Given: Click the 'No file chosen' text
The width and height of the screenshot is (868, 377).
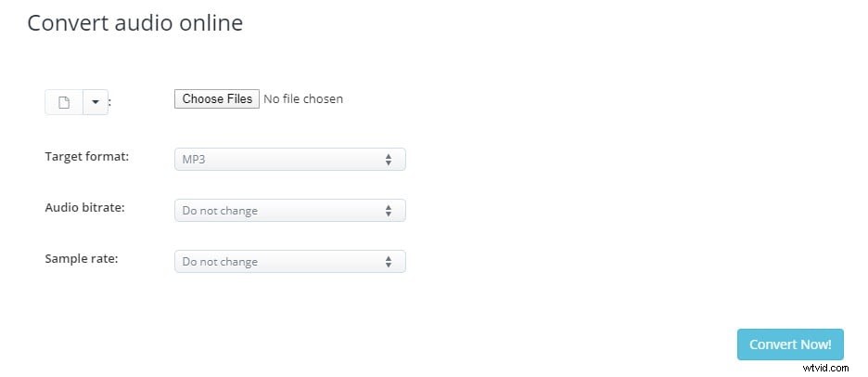Looking at the screenshot, I should click(303, 98).
